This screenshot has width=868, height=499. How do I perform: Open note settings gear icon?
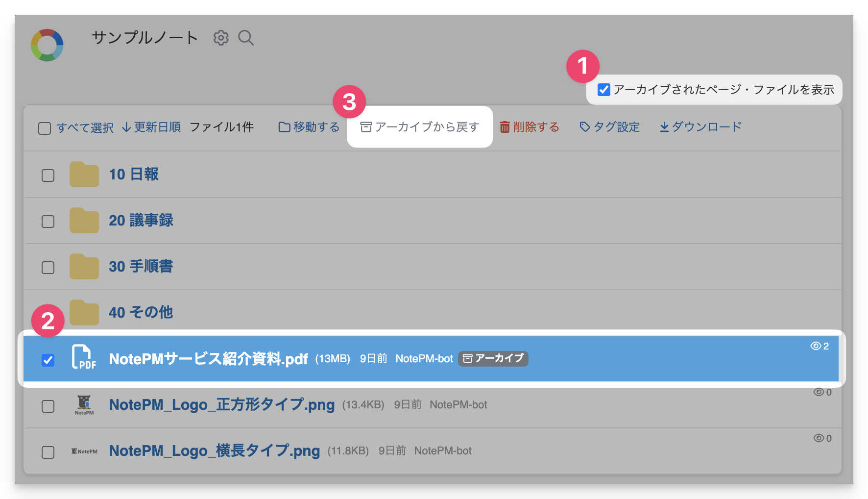click(x=221, y=38)
